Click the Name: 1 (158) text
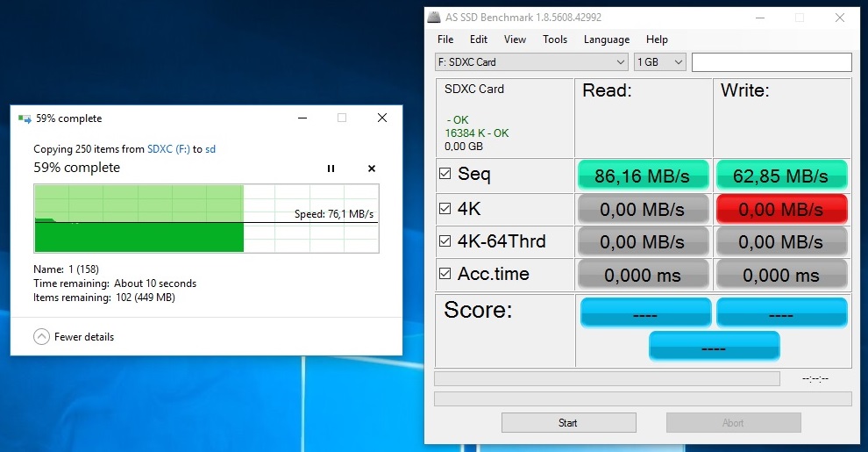 click(66, 269)
